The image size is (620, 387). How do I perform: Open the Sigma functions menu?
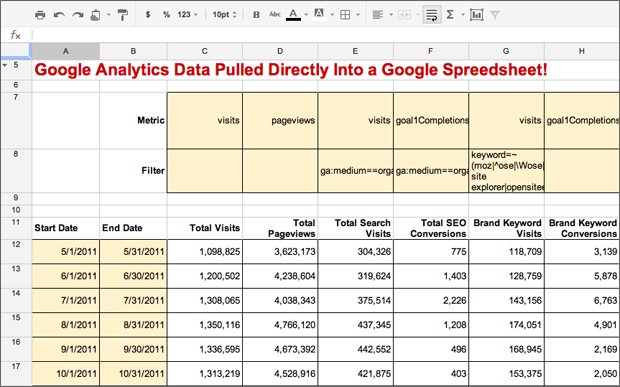450,15
